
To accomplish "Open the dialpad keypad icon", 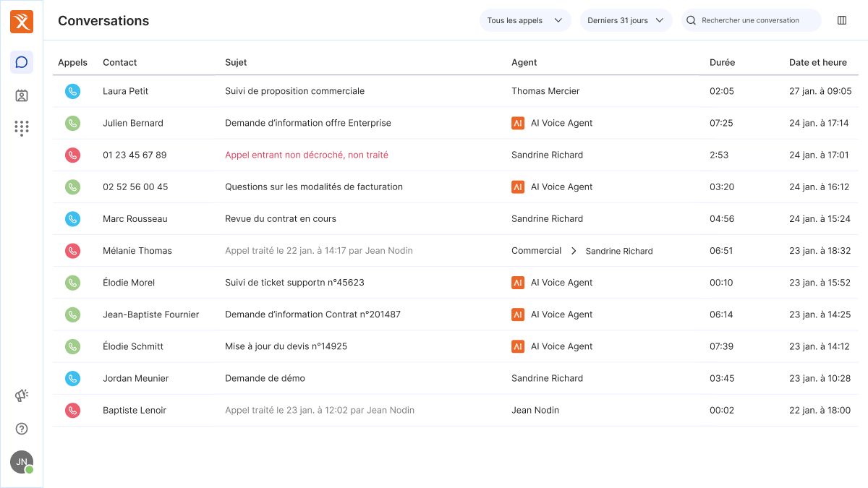I will pos(22,128).
